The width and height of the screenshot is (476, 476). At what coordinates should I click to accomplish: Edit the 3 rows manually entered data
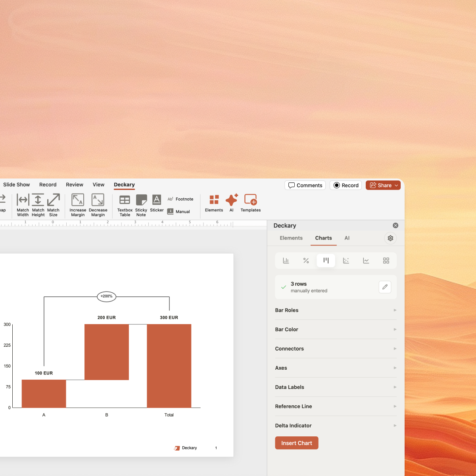point(385,287)
